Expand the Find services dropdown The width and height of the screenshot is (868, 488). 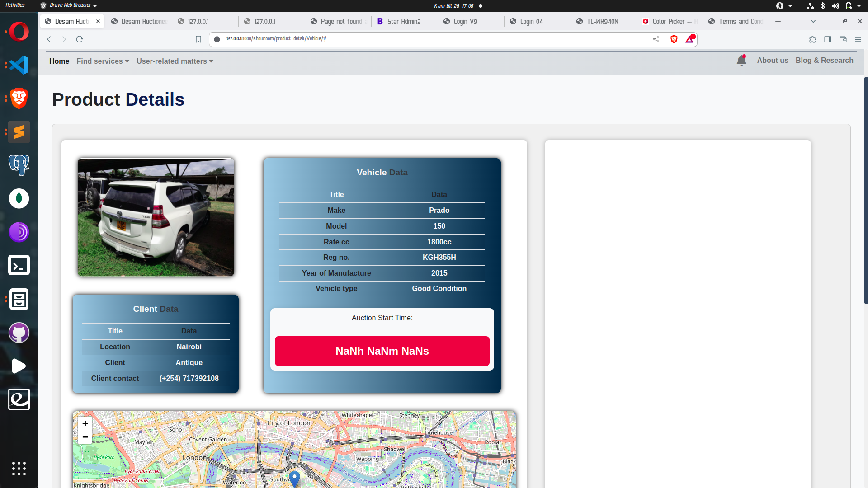[103, 61]
